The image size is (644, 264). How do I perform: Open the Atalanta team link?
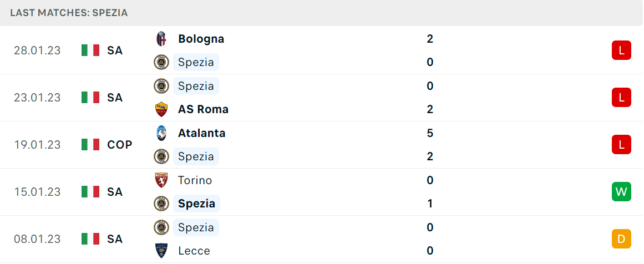coord(201,133)
